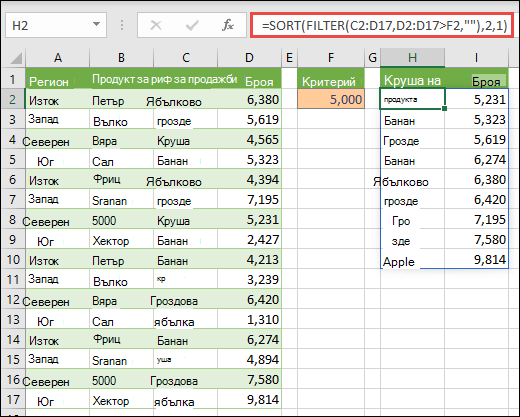520x417 pixels.
Task: Click the enter checkmark formula bar icon
Action: pyautogui.click(x=192, y=25)
